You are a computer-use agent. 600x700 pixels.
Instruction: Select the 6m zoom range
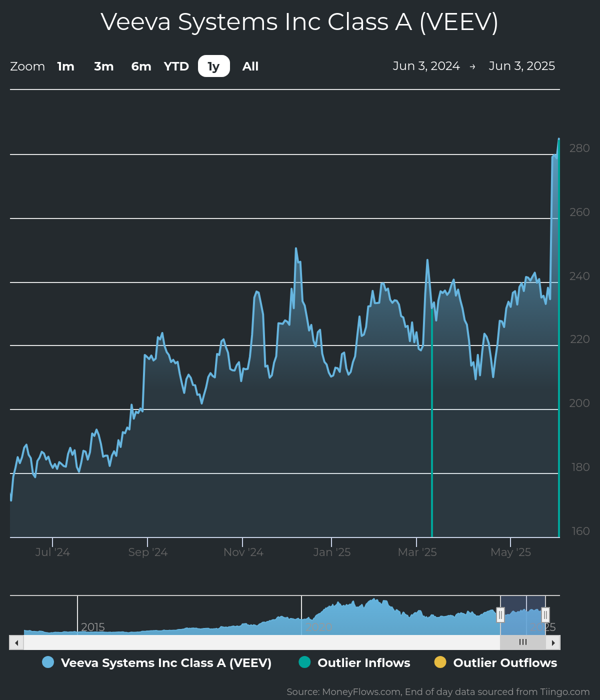(x=141, y=66)
